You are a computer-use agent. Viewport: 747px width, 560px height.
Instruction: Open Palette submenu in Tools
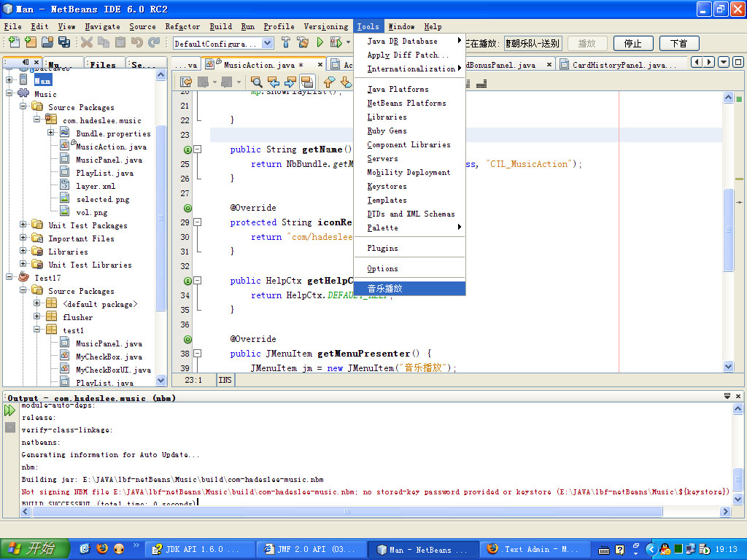[x=410, y=227]
